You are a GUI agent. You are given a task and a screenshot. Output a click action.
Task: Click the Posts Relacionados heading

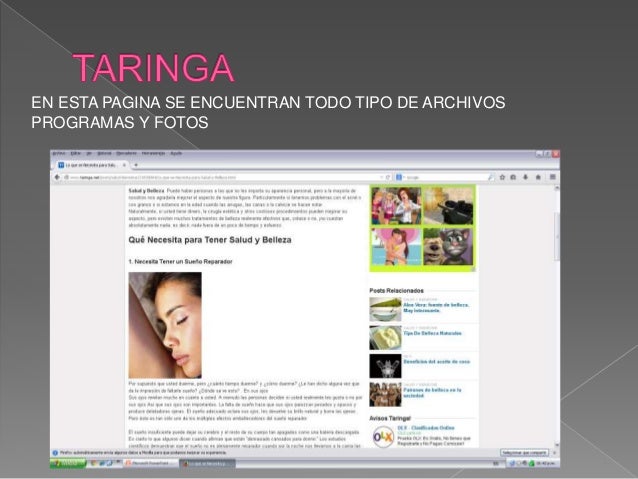click(396, 291)
